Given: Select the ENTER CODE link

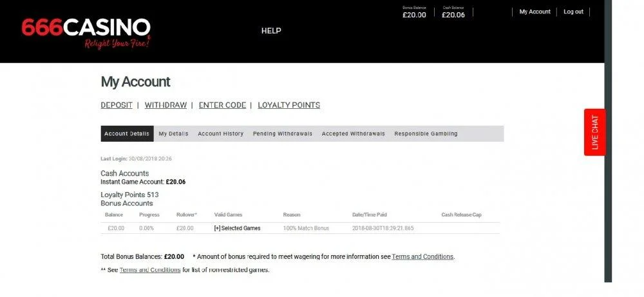Looking at the screenshot, I should point(222,105).
